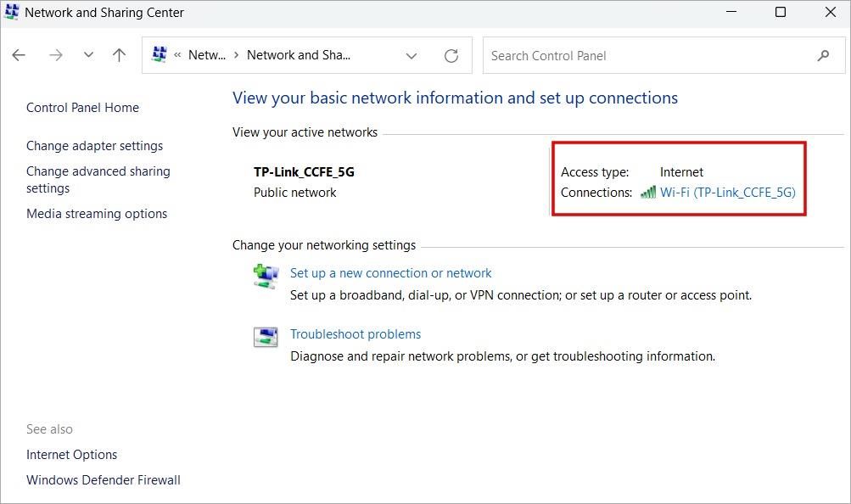851x504 pixels.
Task: Click the title bar Network and Sharing icon
Action: click(x=11, y=12)
